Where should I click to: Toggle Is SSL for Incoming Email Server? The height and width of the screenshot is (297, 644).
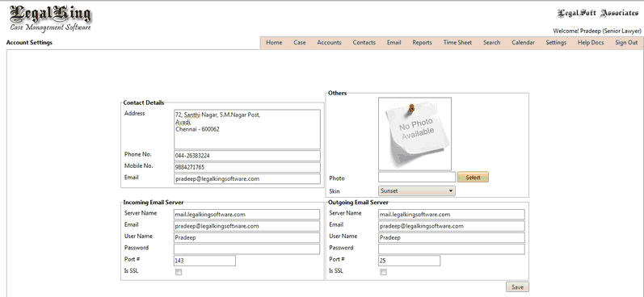point(179,272)
